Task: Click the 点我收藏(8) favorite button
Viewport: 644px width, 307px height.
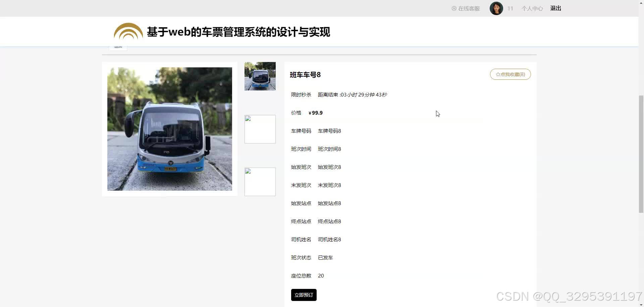Action: 510,74
